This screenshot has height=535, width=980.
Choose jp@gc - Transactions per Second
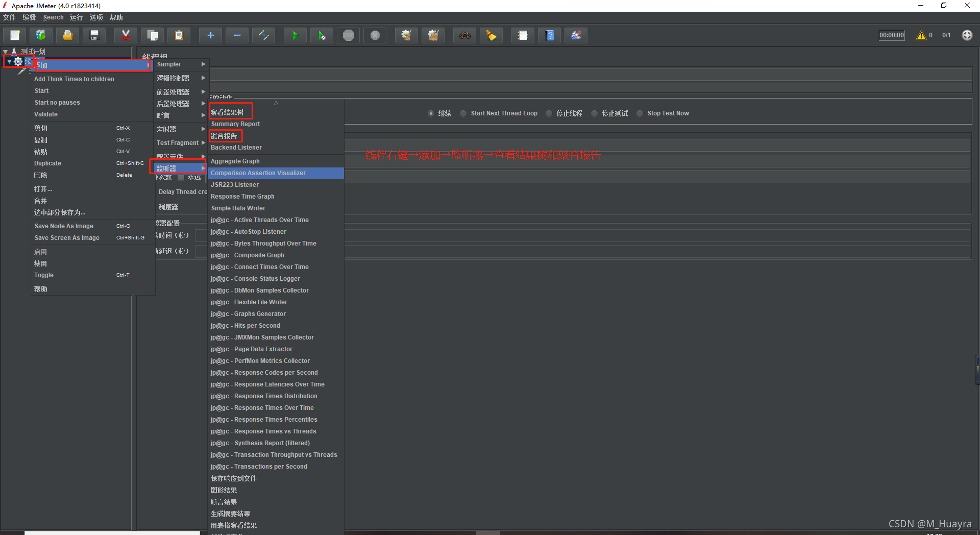point(276,467)
